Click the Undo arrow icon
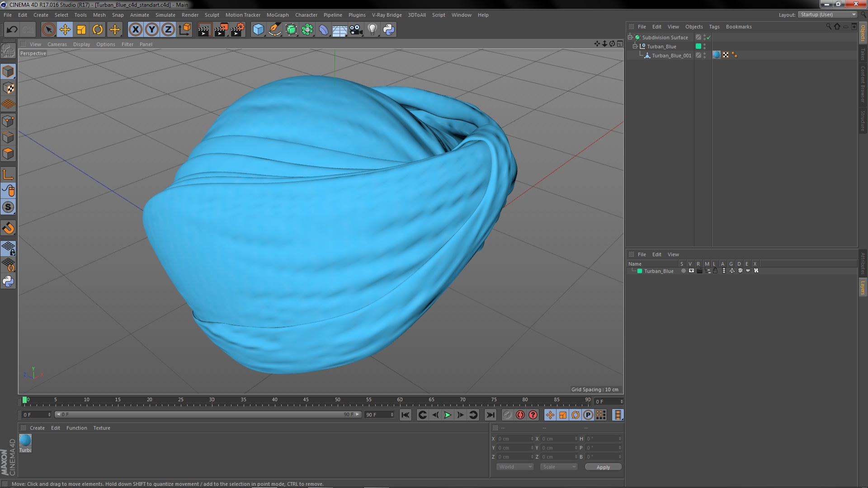The width and height of the screenshot is (868, 488). [12, 30]
